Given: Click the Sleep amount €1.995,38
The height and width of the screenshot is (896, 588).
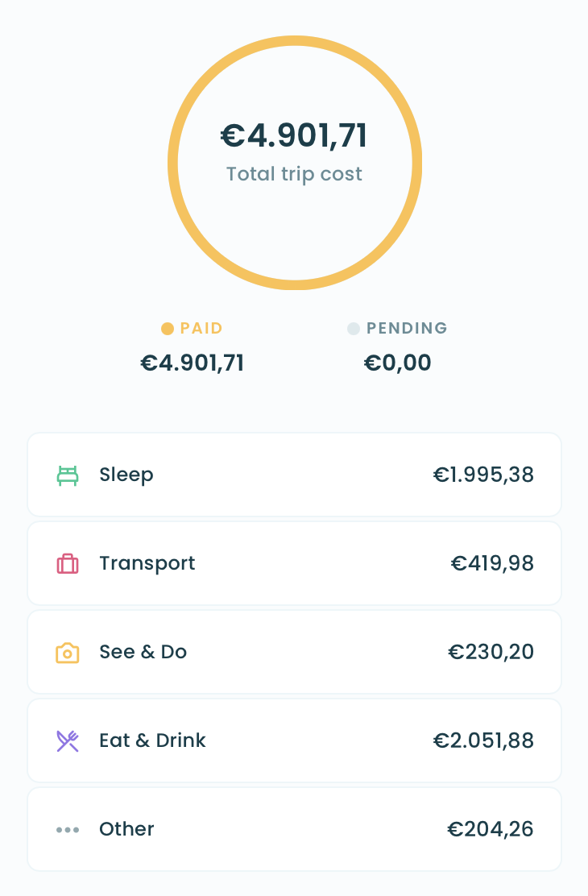Looking at the screenshot, I should tap(483, 475).
